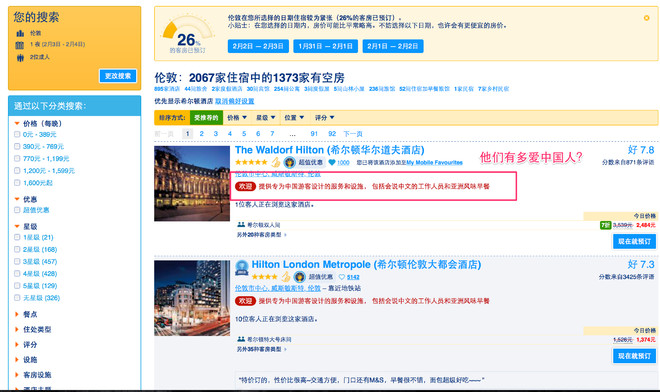The width and height of the screenshot is (660, 392).
Task: Tick the 1,200元 - 1,599元 price checkbox
Action: [x=17, y=171]
